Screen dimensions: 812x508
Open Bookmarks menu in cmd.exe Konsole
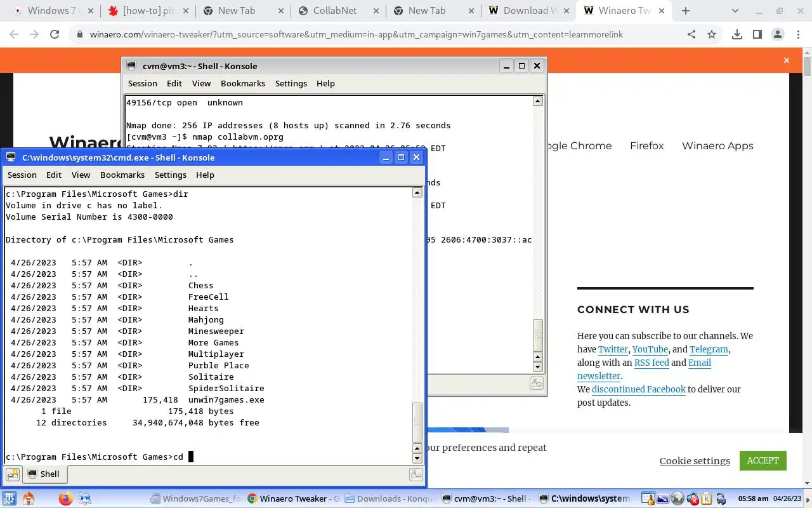click(x=122, y=175)
